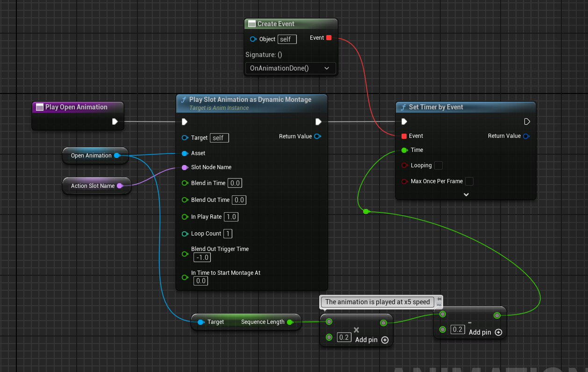This screenshot has width=588, height=372.
Task: Open the OnAnimationDone() signature dropdown
Action: [290, 68]
